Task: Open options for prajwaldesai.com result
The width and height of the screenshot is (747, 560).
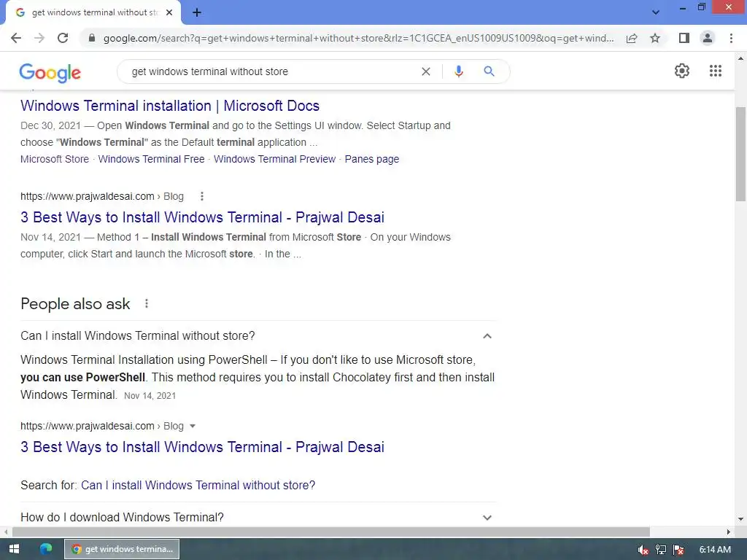Action: click(202, 196)
